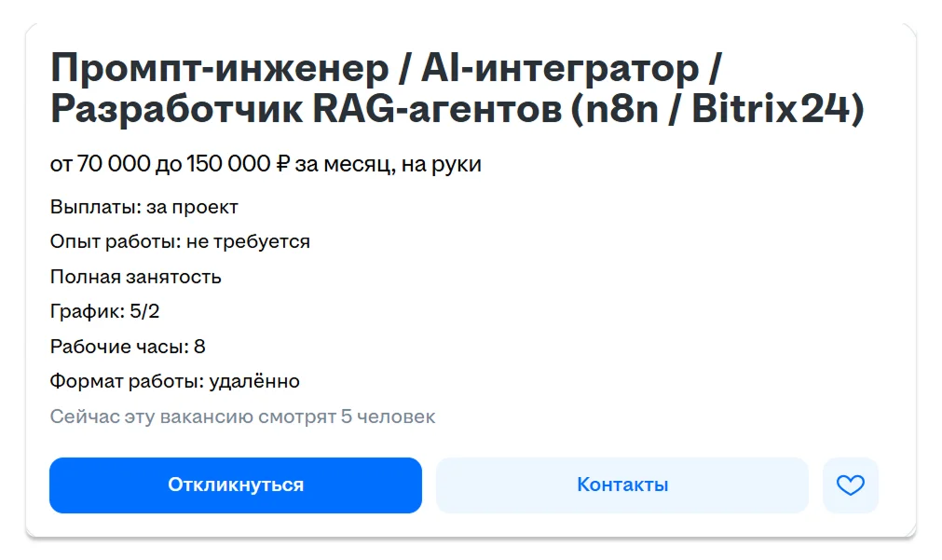Click the 'График: 5/2' line
The image size is (942, 560).
(x=98, y=312)
